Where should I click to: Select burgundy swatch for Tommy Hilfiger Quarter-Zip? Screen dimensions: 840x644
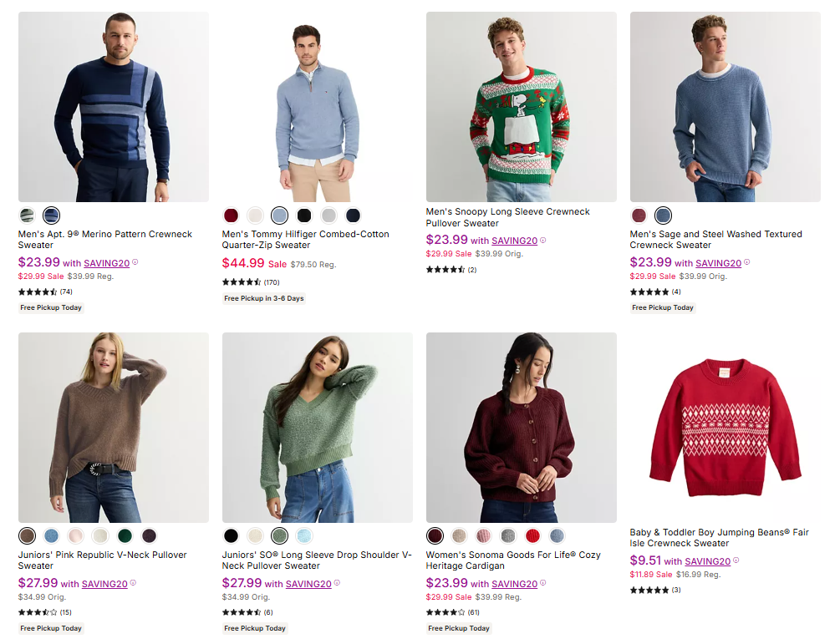[232, 216]
